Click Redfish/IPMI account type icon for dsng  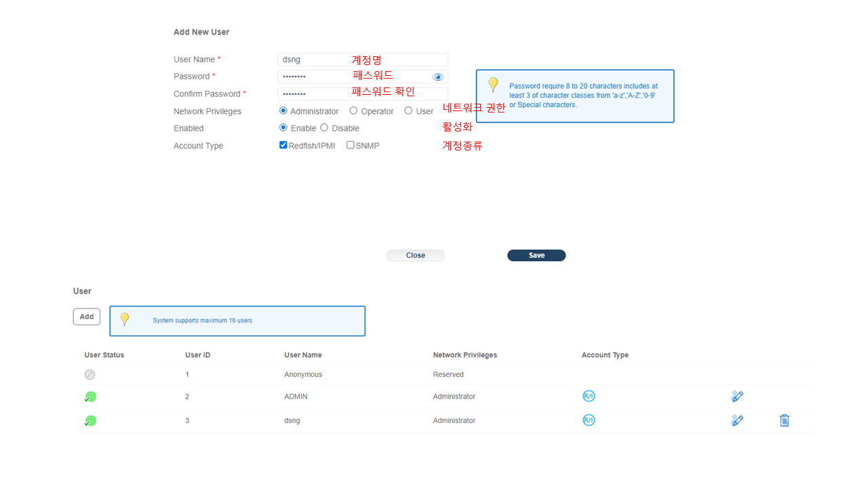click(x=589, y=420)
